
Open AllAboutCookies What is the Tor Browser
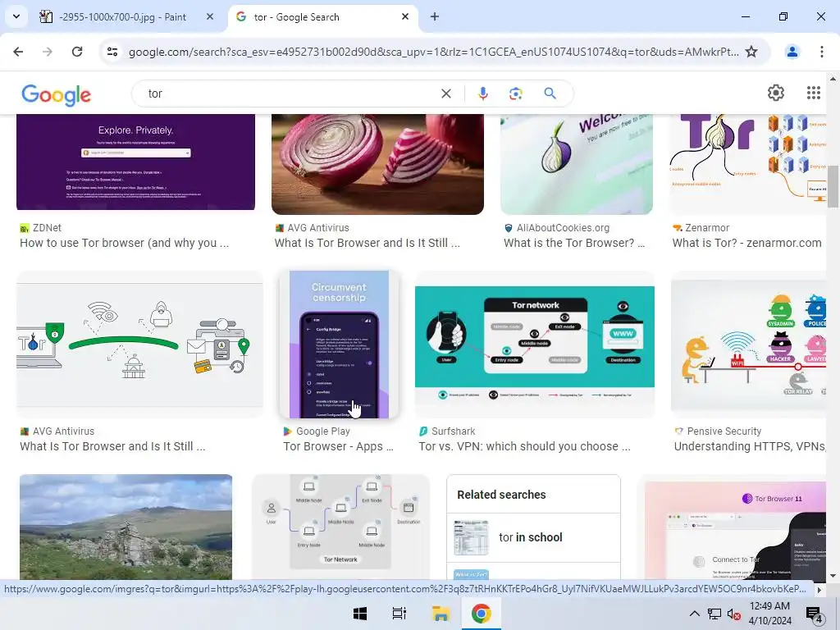[x=573, y=243]
